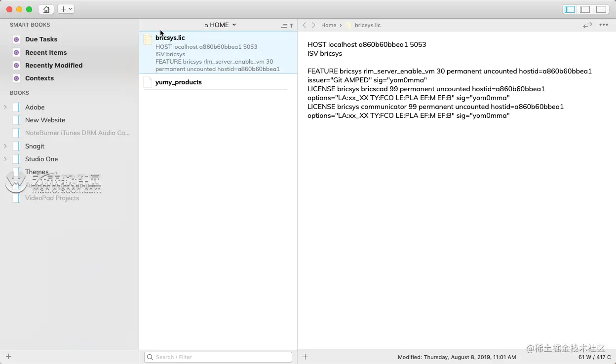
Task: Open the New Website book
Action: coord(45,120)
